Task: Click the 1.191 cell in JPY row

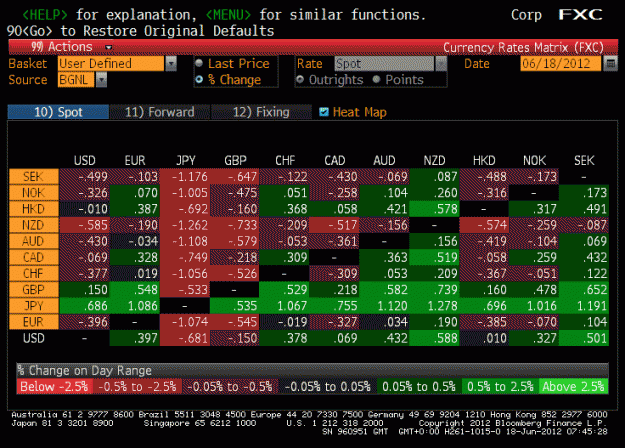Action: point(584,306)
